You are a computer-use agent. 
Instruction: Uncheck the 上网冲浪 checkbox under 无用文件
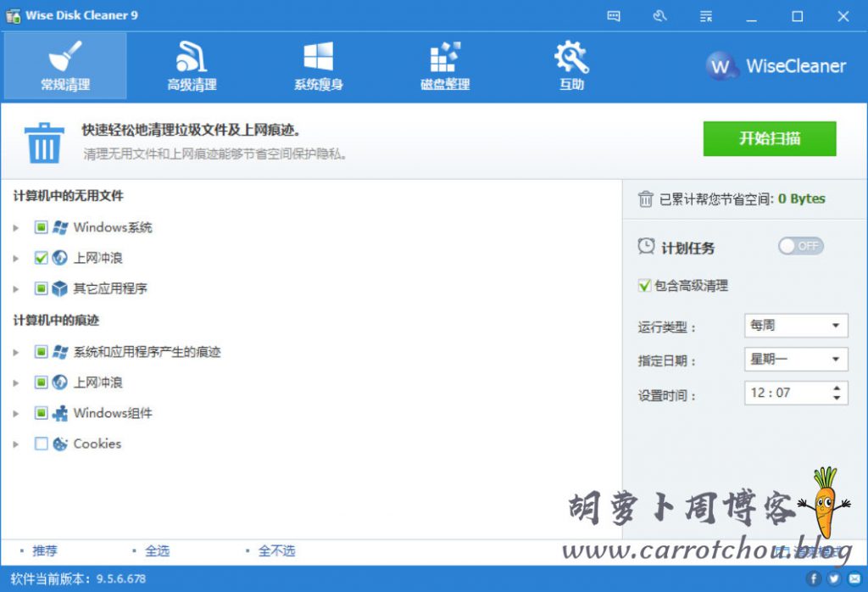pyautogui.click(x=41, y=258)
